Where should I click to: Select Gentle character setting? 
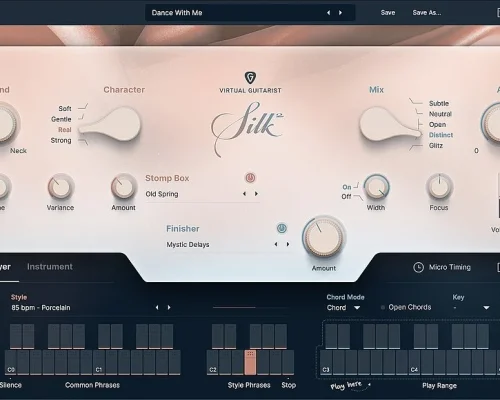pyautogui.click(x=61, y=119)
